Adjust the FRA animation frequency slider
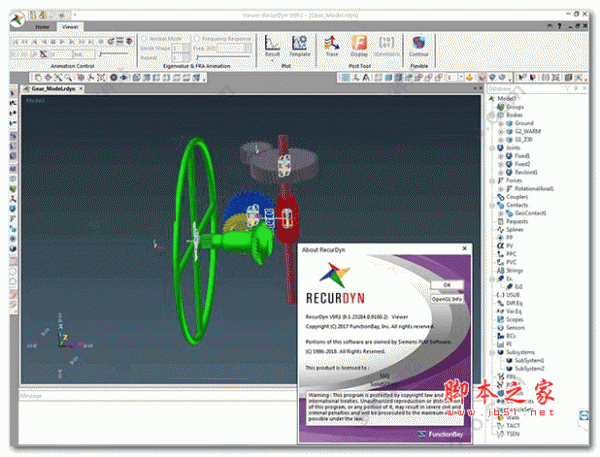This screenshot has height=457, width=600. 222,57
